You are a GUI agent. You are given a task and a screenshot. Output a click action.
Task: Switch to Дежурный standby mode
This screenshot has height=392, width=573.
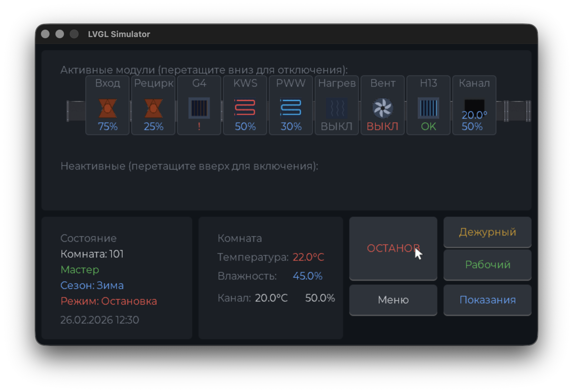click(x=487, y=232)
